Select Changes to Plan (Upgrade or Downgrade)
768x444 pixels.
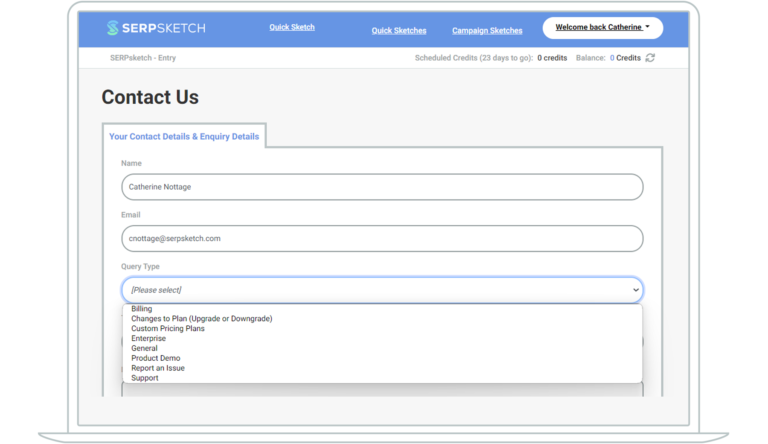(382, 319)
